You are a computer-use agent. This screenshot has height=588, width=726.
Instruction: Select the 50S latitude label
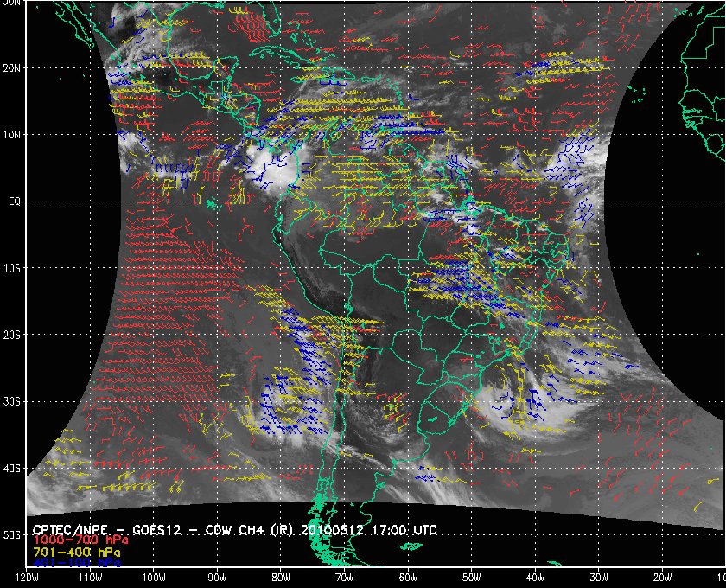click(11, 535)
